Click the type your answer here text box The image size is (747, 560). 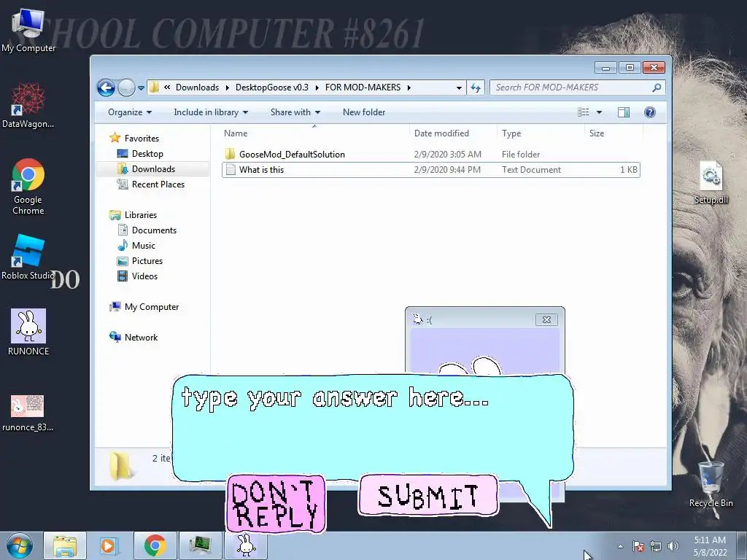(373, 427)
